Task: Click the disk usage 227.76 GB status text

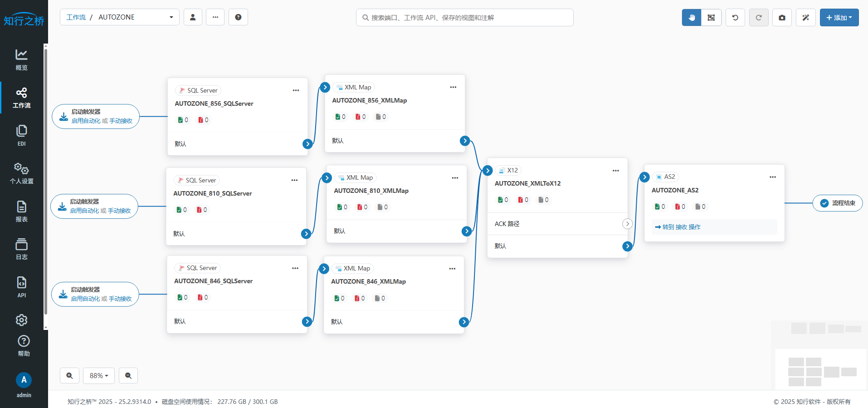Action: pyautogui.click(x=219, y=402)
